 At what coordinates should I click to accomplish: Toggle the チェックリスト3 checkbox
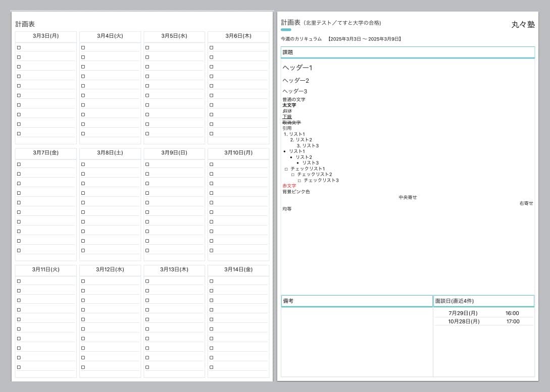299,181
